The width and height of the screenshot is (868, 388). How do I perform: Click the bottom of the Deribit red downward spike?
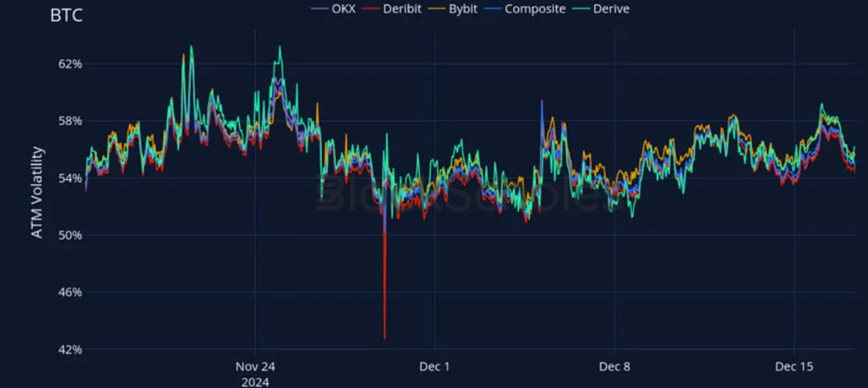point(384,338)
